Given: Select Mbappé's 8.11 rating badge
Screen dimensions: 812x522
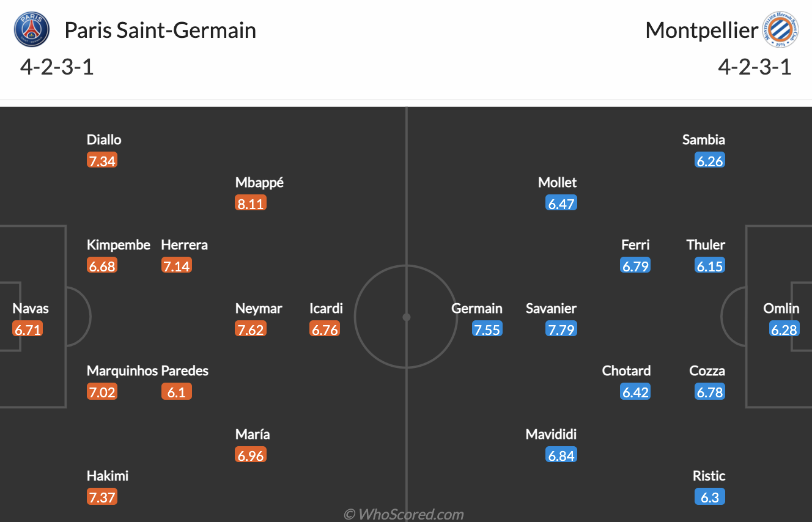Looking at the screenshot, I should [x=251, y=204].
